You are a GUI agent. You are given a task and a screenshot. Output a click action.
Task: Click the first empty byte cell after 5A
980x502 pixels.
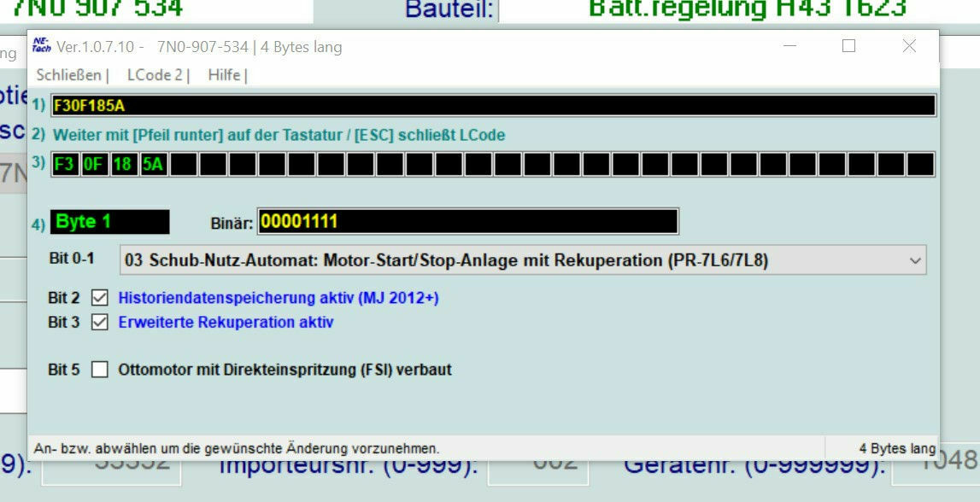coord(183,164)
